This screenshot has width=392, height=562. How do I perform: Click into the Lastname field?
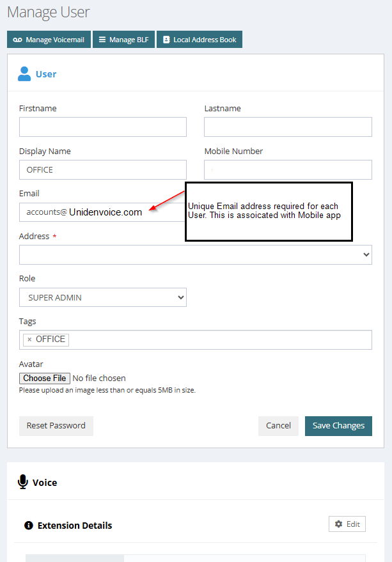[288, 127]
